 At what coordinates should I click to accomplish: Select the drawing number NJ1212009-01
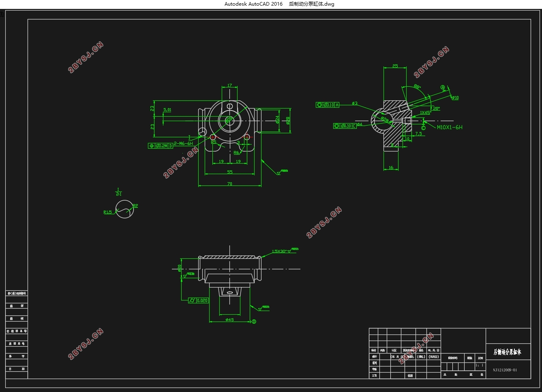tap(505, 370)
